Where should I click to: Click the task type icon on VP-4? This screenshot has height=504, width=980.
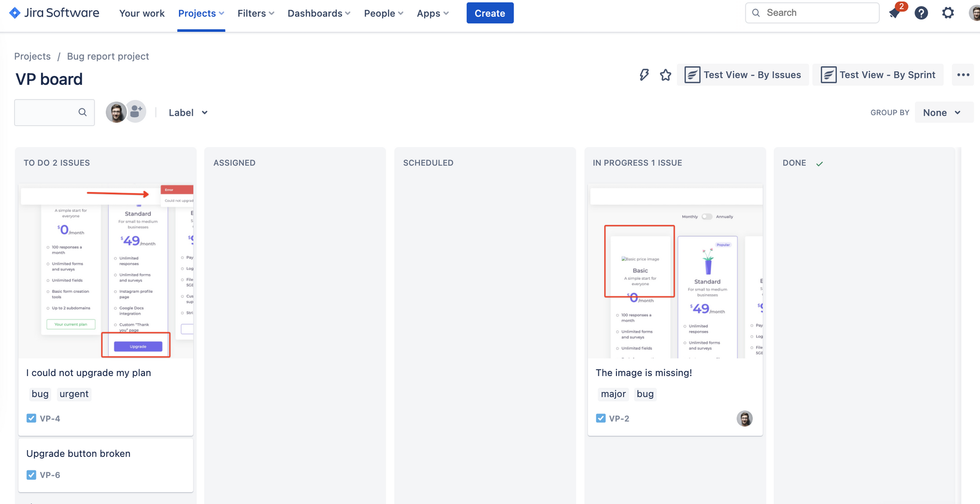31,418
